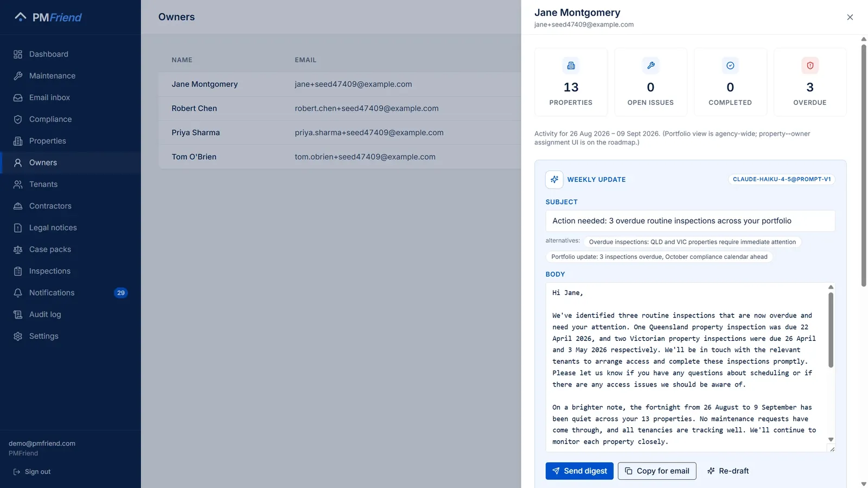
Task: Click the subject line input field
Action: (x=690, y=221)
